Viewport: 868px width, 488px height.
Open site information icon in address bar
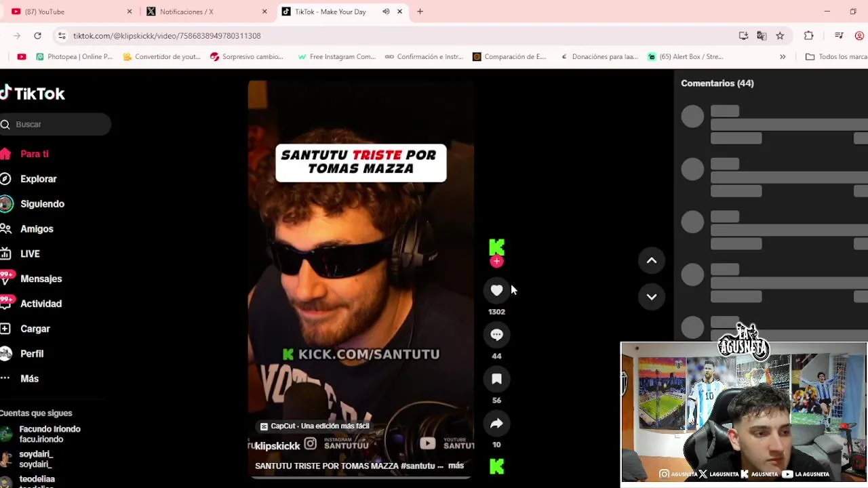pos(62,35)
